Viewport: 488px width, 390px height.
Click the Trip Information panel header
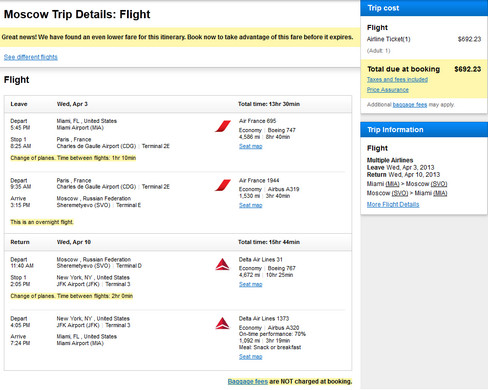tap(424, 130)
